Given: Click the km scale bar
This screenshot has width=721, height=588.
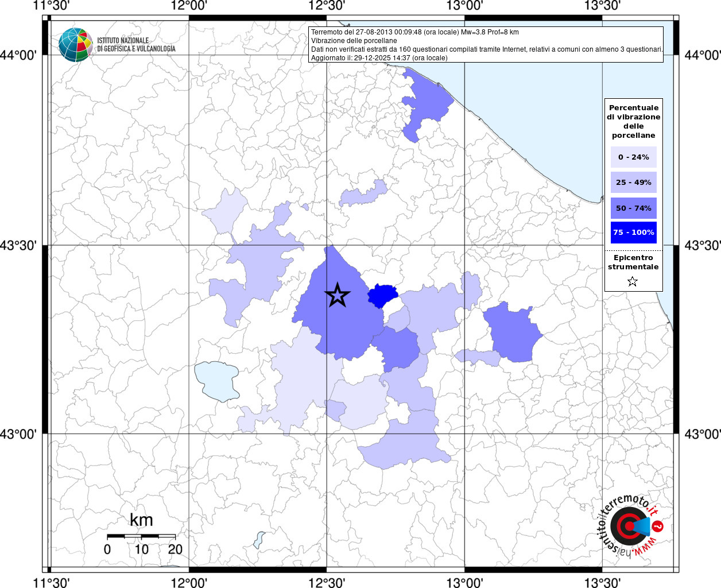Looking at the screenshot, I should coord(141,536).
